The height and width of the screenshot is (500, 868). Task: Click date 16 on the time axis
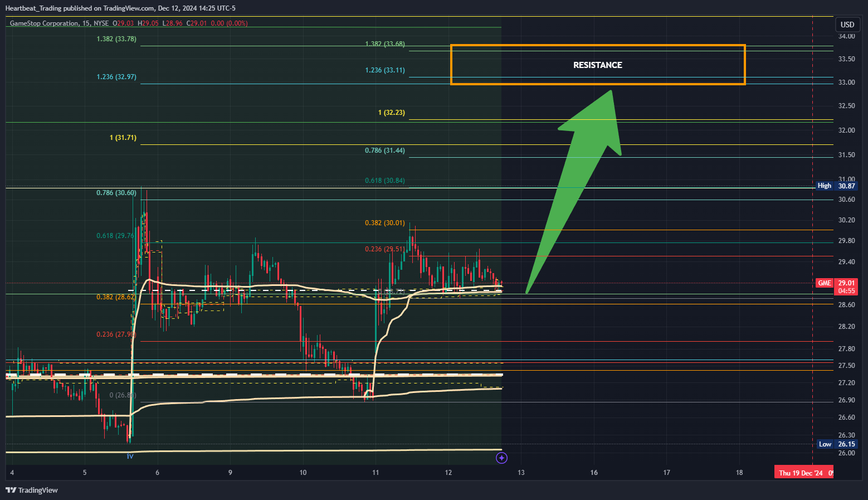pyautogui.click(x=594, y=473)
